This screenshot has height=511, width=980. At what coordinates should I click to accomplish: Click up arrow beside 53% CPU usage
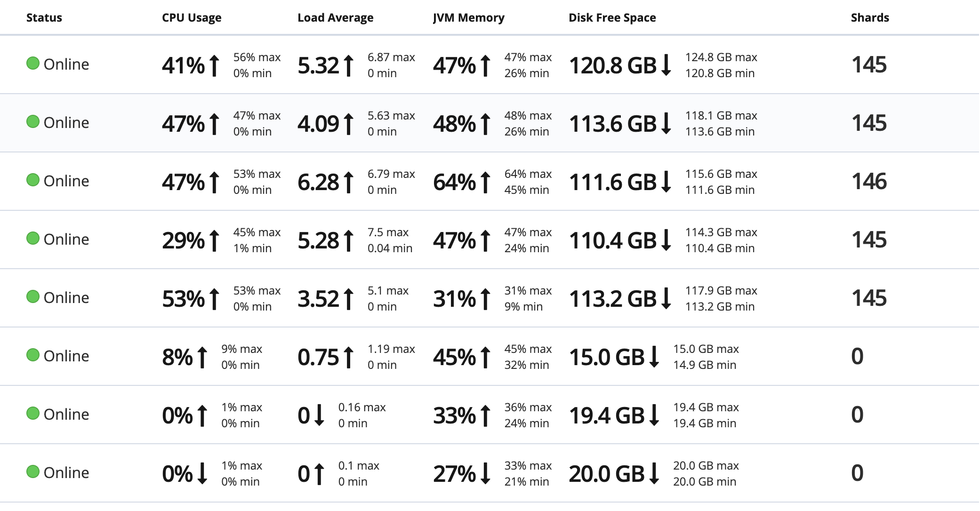(214, 299)
